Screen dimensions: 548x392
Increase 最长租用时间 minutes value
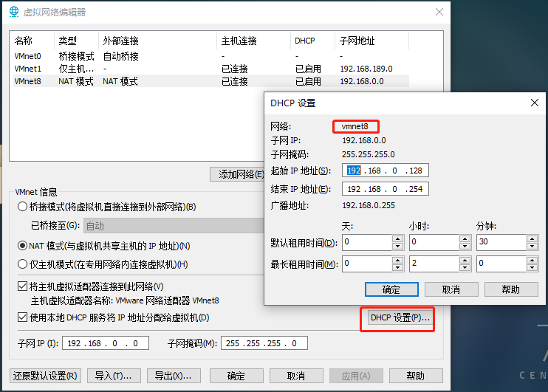tap(532, 261)
